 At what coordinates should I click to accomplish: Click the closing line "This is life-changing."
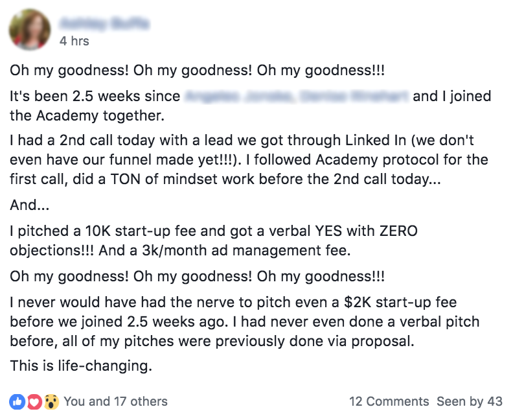tap(81, 366)
